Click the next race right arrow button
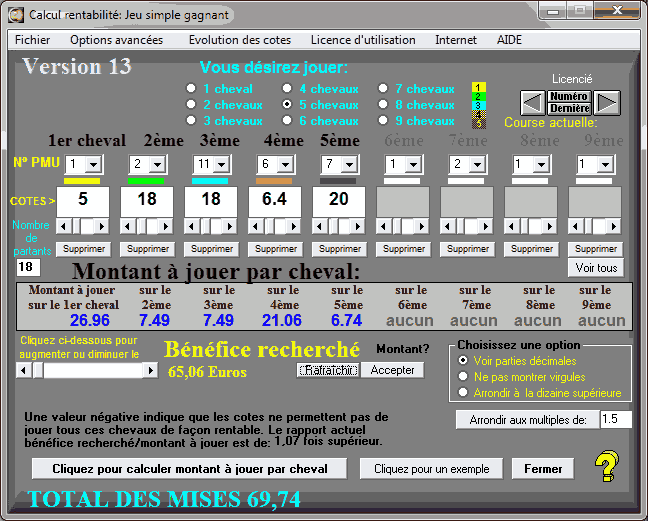Image resolution: width=648 pixels, height=521 pixels. pos(607,102)
